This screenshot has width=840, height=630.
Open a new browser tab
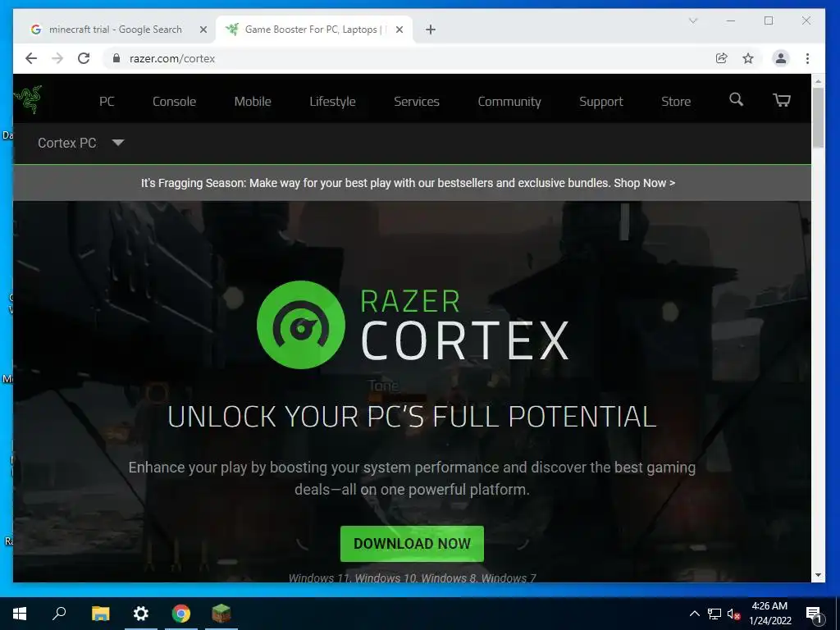coord(430,30)
